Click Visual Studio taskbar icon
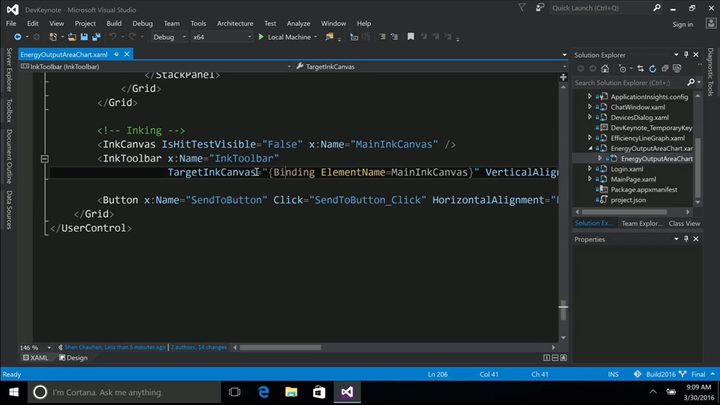The height and width of the screenshot is (405, 720). point(347,392)
